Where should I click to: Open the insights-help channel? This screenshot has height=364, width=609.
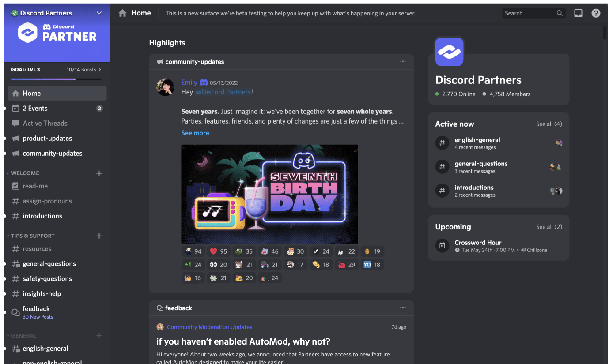[57, 294]
